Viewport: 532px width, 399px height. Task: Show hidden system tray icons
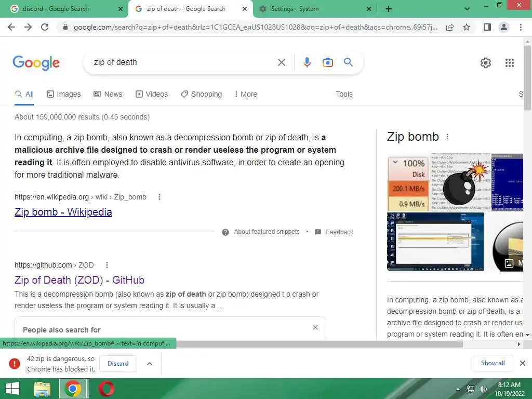point(458,389)
